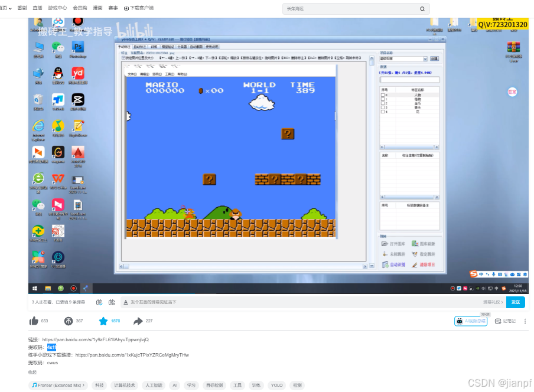
Task: Click the WPS Office desktop icon
Action: click(x=58, y=179)
